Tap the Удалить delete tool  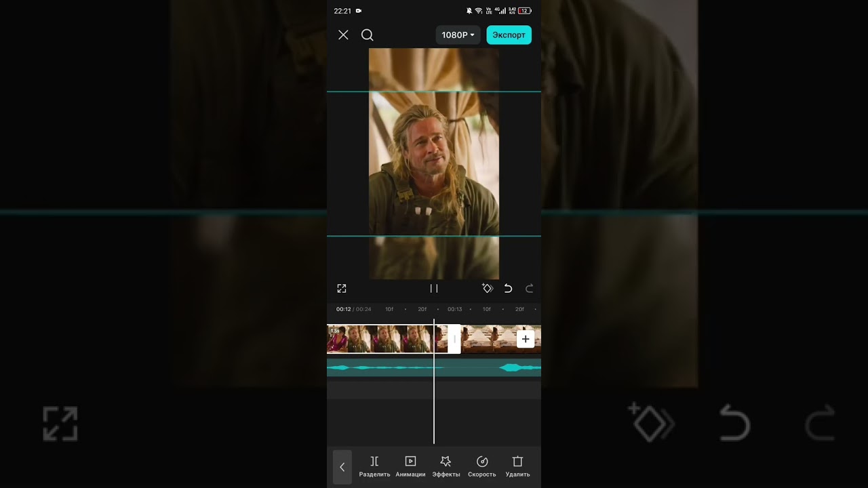click(518, 467)
